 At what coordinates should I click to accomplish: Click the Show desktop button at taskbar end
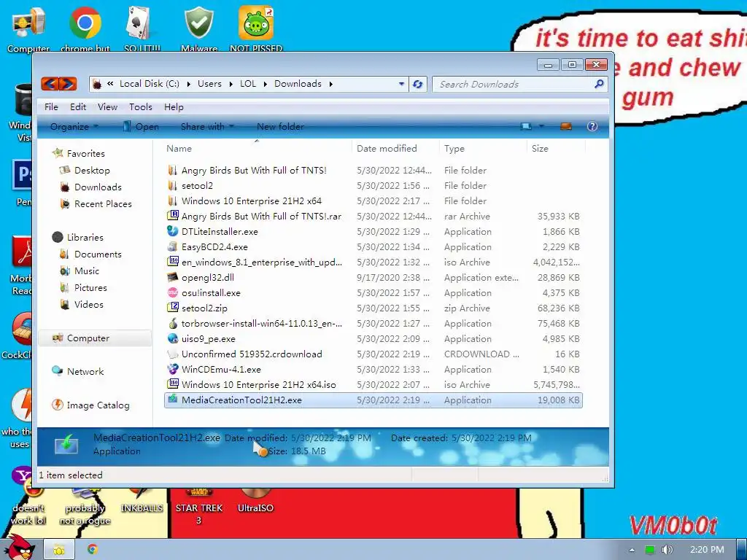[x=741, y=550]
